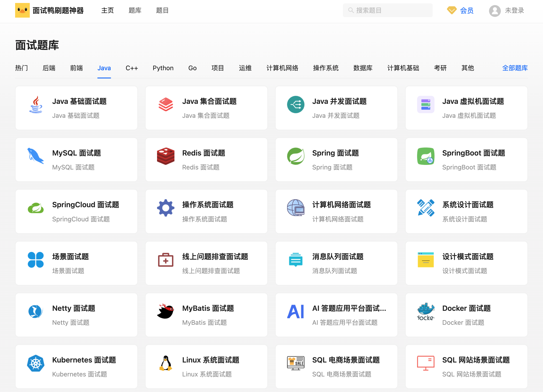Open the Java 基础面试题 card title
Screen dimensions: 543x392
[x=79, y=101]
